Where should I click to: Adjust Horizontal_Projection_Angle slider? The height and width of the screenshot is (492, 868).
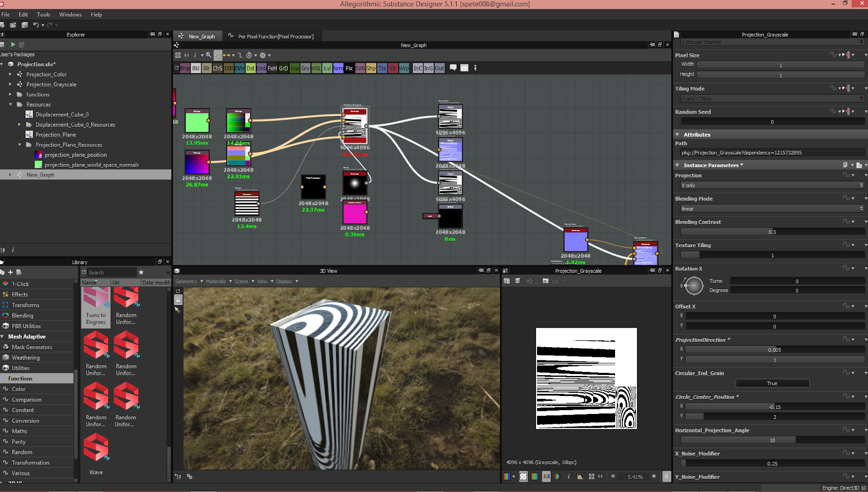pos(772,440)
